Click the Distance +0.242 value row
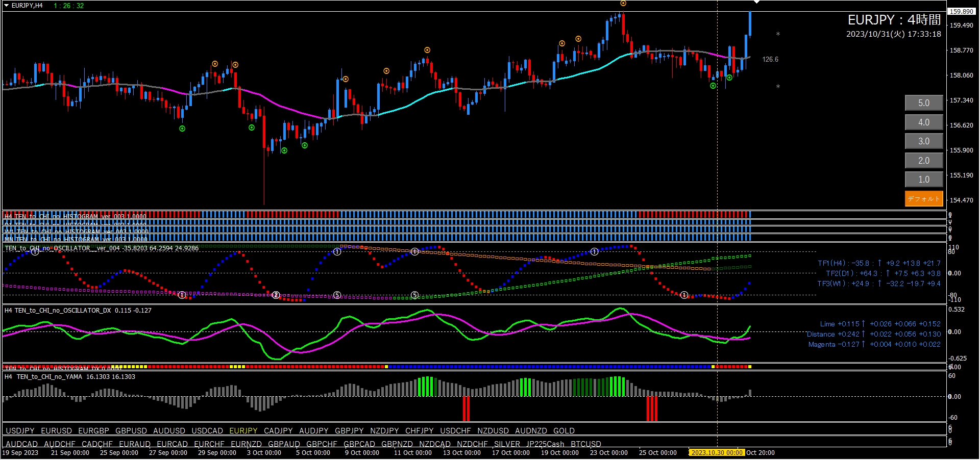980x460 pixels. click(x=874, y=335)
